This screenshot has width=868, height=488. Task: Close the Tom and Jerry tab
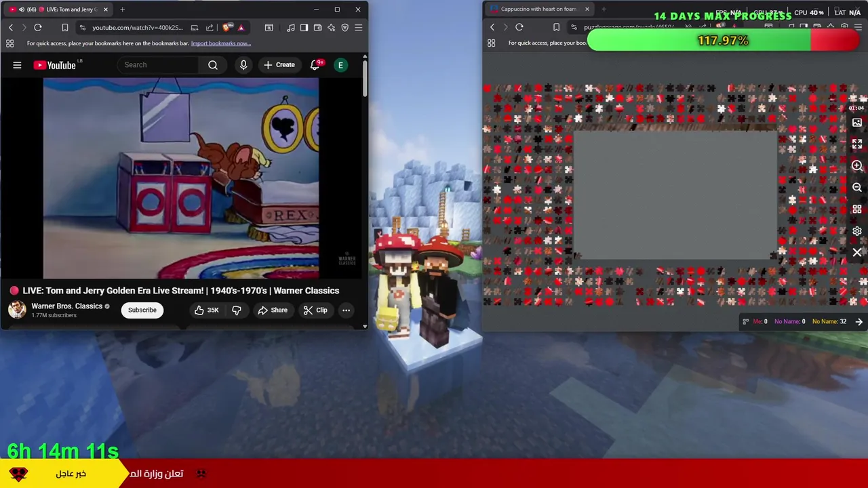[x=105, y=9]
